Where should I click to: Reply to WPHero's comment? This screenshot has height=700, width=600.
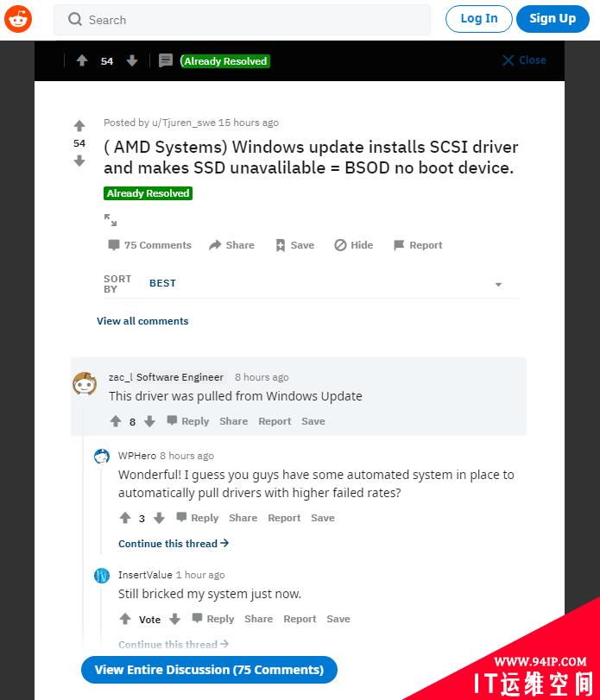click(x=198, y=518)
